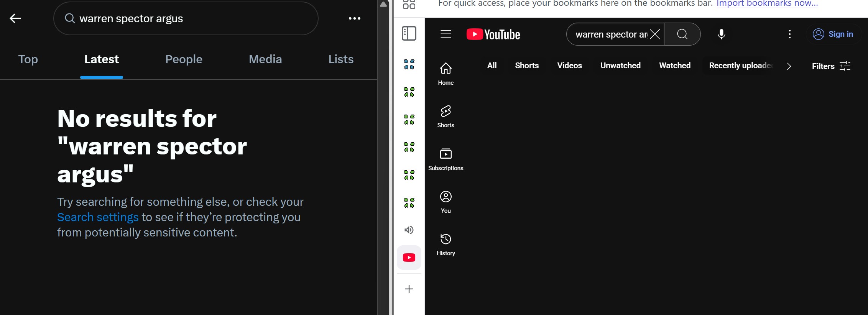The height and width of the screenshot is (315, 868).
Task: Click the magnifier icon in X search box
Action: click(70, 18)
